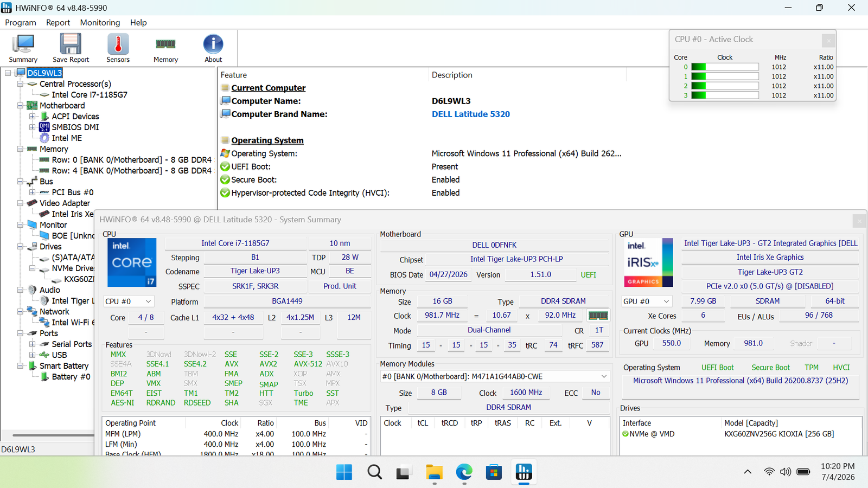Screen dimensions: 868x488
Task: Open the Windows Start menu
Action: coord(344,472)
